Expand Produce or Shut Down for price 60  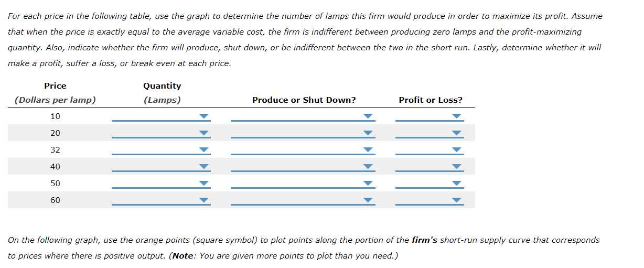(303, 200)
